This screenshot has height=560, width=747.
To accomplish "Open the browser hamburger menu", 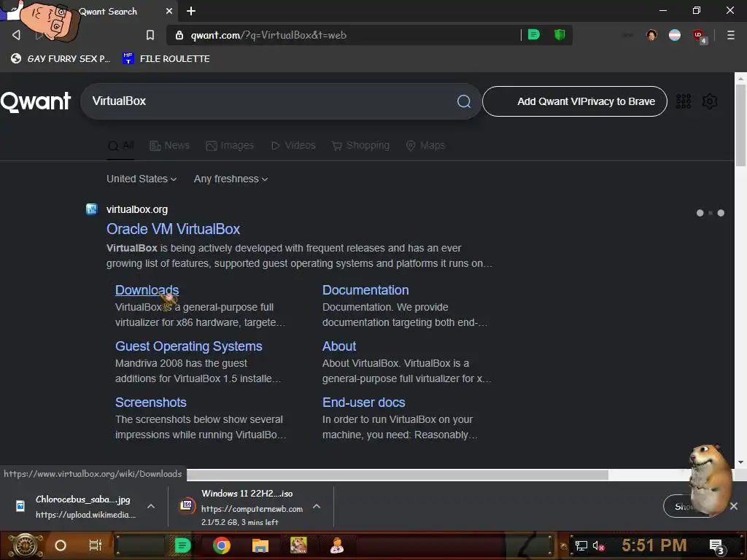I will tap(731, 35).
